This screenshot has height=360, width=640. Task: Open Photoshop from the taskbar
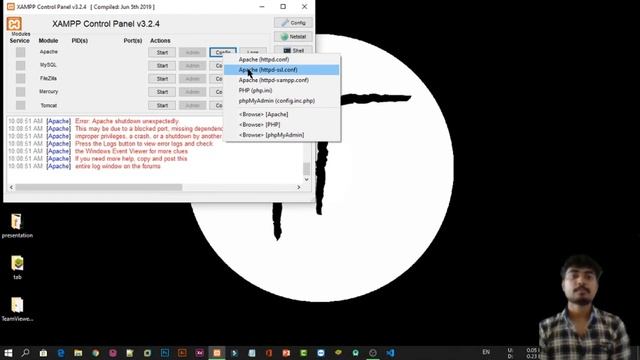[x=165, y=353]
